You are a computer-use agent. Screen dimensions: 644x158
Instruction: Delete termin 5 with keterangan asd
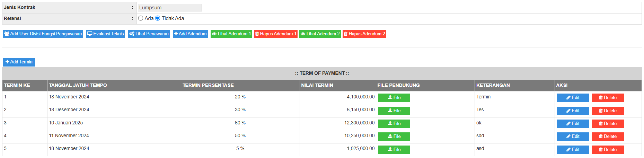pyautogui.click(x=608, y=150)
